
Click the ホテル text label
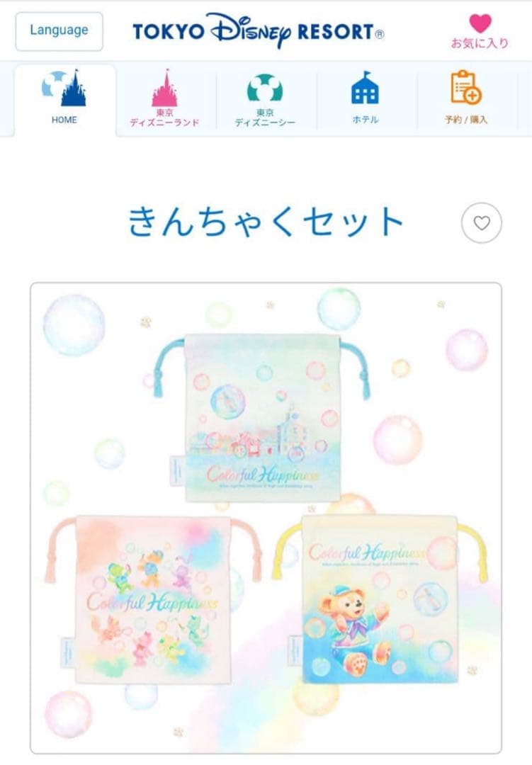pyautogui.click(x=365, y=120)
